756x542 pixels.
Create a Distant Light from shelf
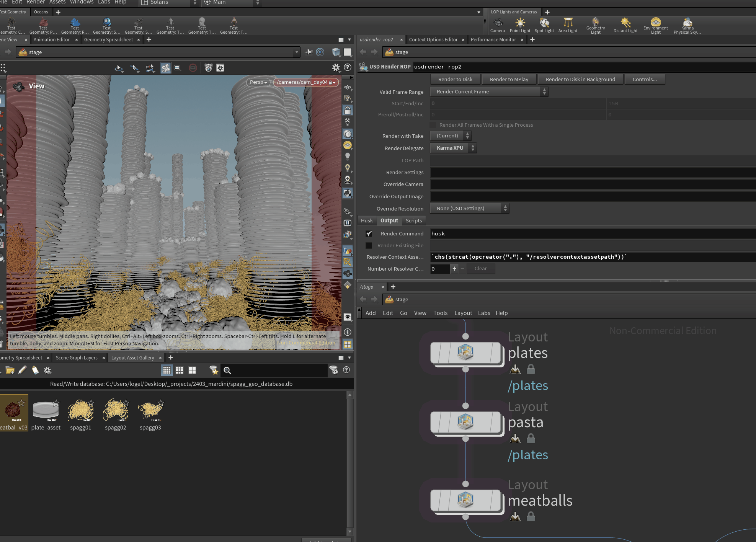[x=625, y=25]
